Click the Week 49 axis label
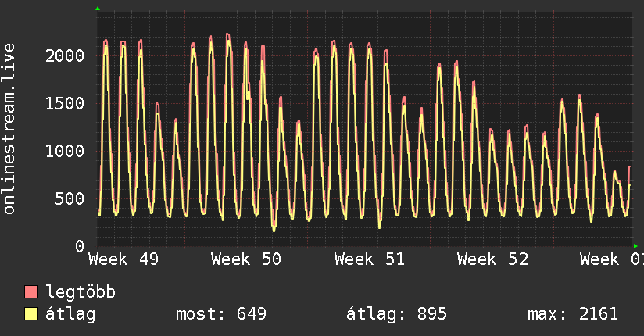The width and height of the screenshot is (644, 336). pyautogui.click(x=123, y=259)
